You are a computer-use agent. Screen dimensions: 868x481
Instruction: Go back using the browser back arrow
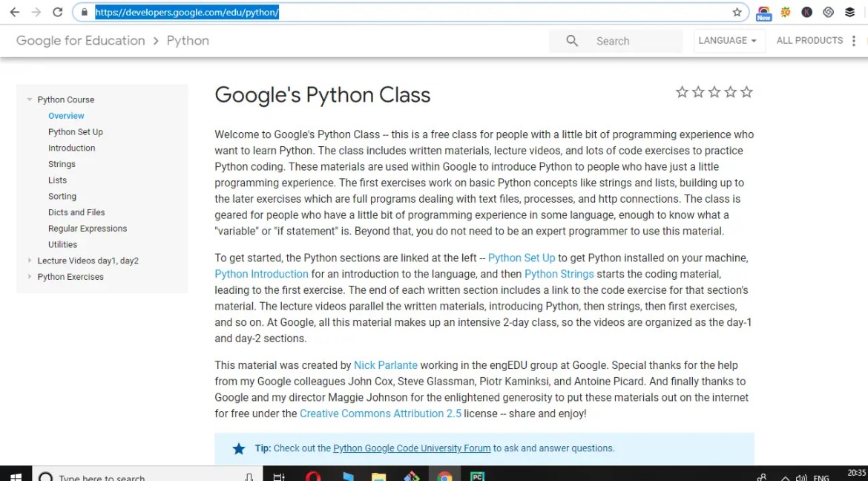click(x=14, y=12)
